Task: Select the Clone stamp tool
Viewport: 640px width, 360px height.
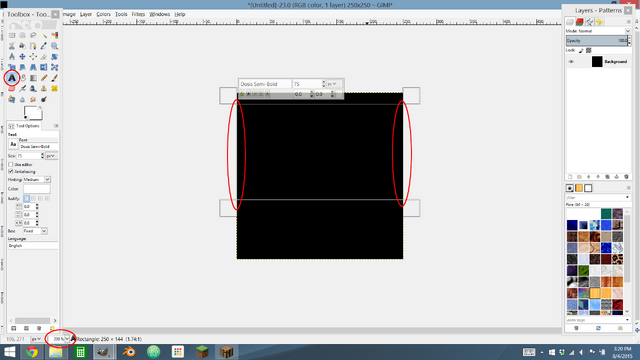Action: [44, 89]
